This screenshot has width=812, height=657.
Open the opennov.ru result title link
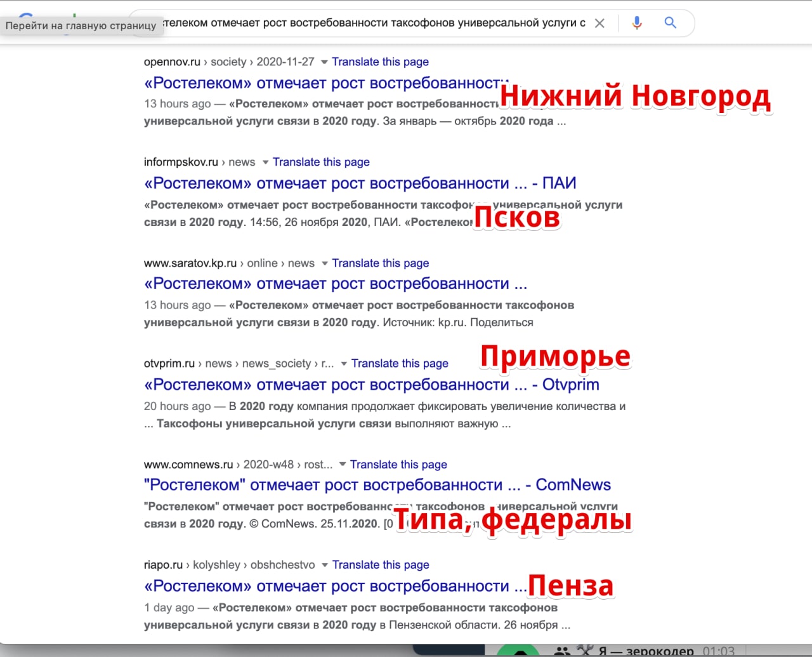click(x=327, y=83)
